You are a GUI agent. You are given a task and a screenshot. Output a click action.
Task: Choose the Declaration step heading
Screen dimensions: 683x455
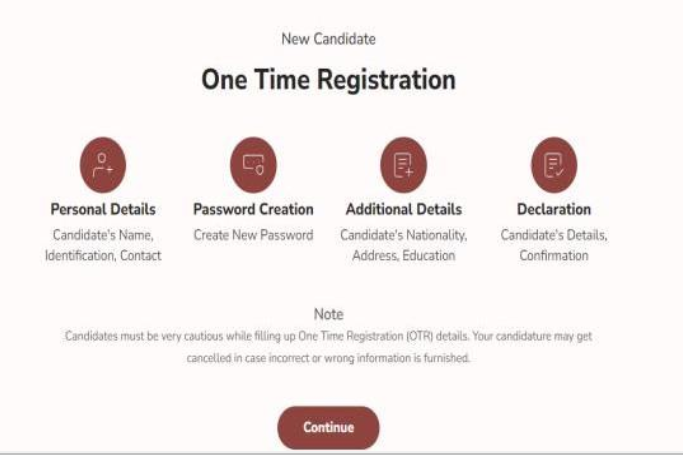tap(554, 209)
